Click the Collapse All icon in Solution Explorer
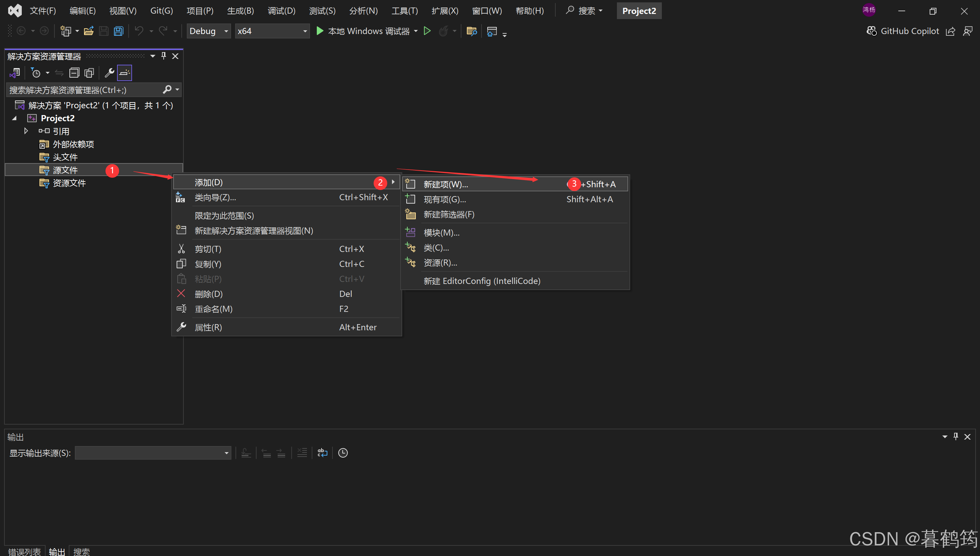The width and height of the screenshot is (980, 556). point(74,73)
